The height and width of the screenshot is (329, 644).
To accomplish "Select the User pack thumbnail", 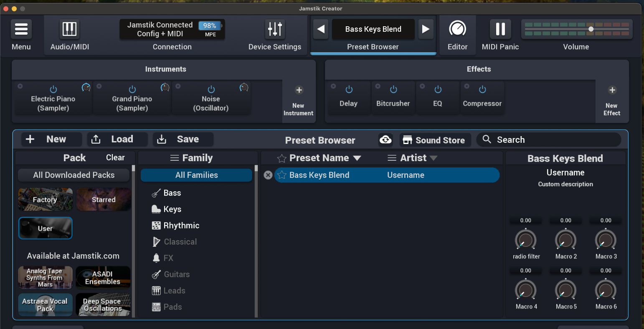I will [x=45, y=228].
